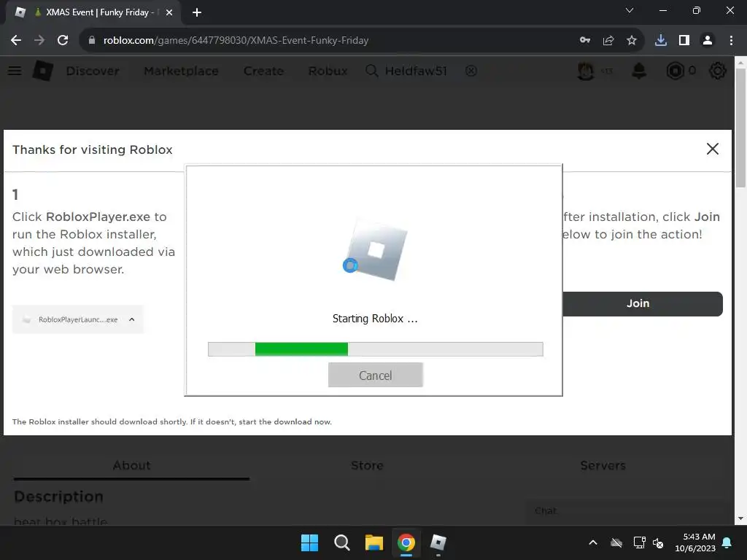Open File Explorer from taskbar
The width and height of the screenshot is (747, 560).
pos(374,542)
